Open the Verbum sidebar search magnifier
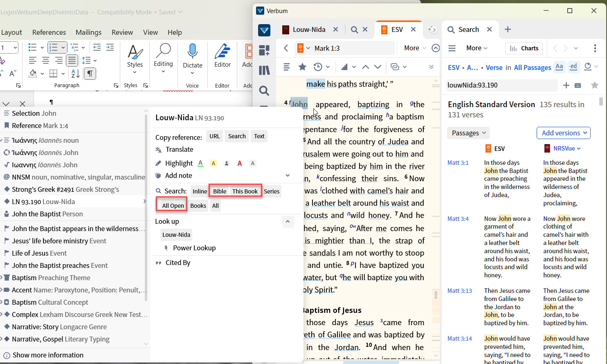 (x=264, y=90)
